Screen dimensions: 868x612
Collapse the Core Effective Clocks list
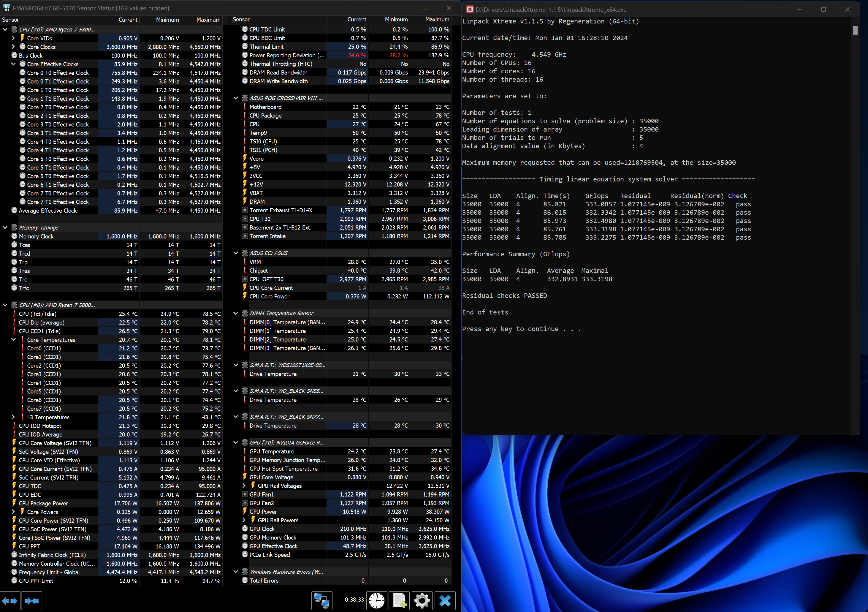(x=13, y=64)
